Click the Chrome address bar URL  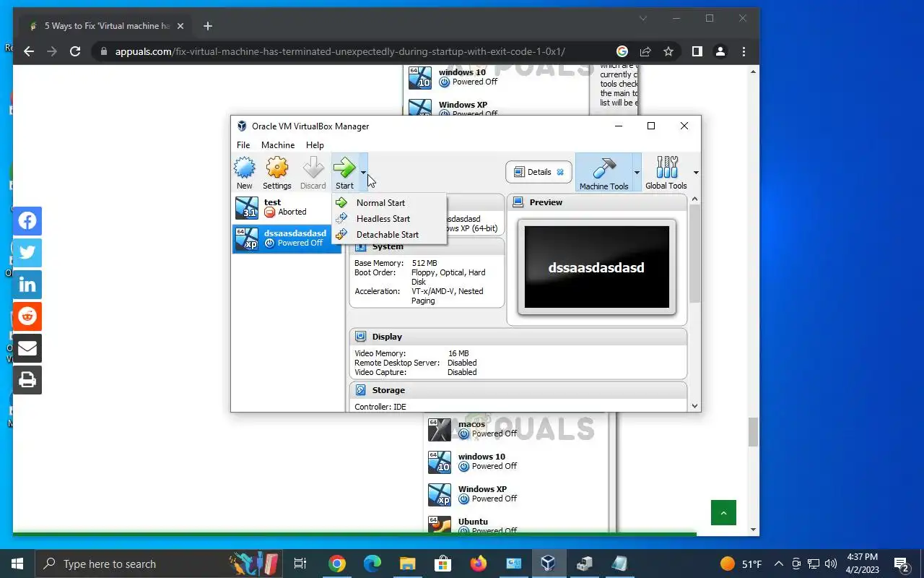point(340,51)
